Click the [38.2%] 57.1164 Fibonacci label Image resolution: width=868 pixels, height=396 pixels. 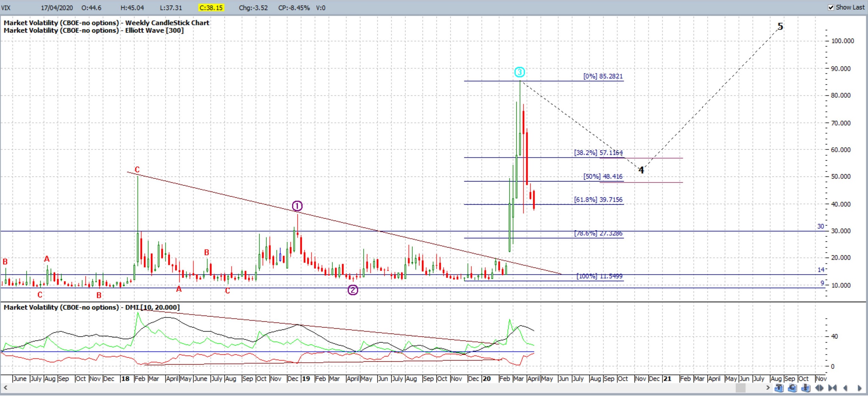pos(598,152)
